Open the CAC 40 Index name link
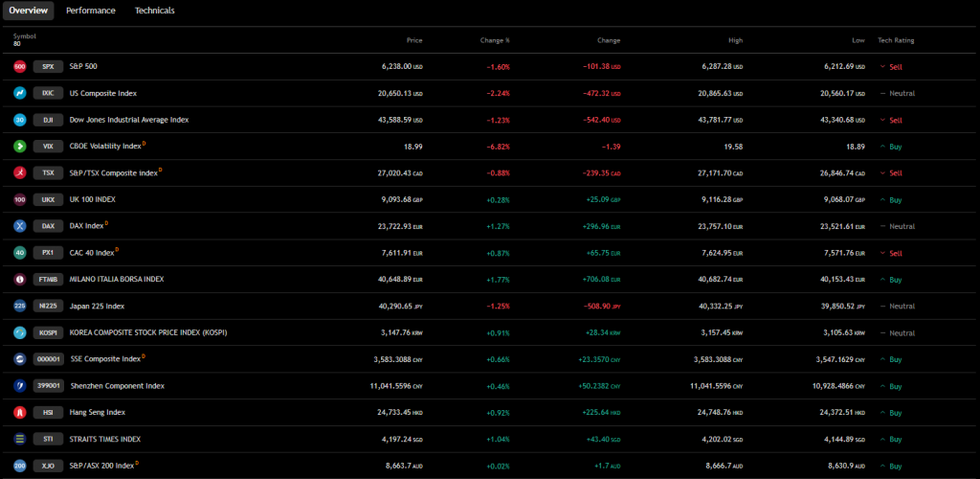 [x=92, y=253]
